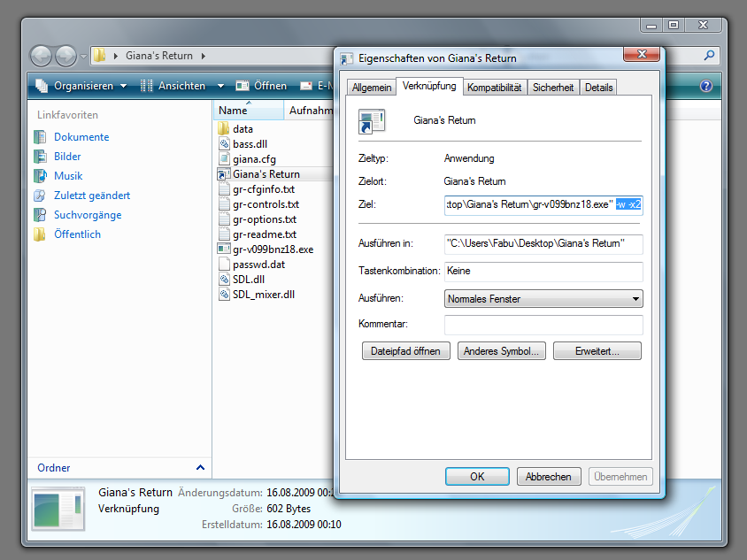Click the SDL.dll file icon
Image resolution: width=747 pixels, height=560 pixels.
click(224, 280)
